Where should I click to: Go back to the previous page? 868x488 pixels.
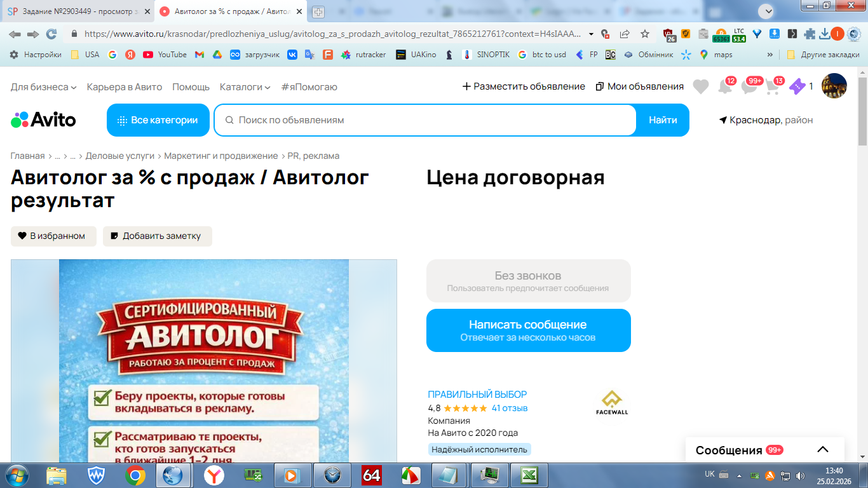(x=15, y=34)
